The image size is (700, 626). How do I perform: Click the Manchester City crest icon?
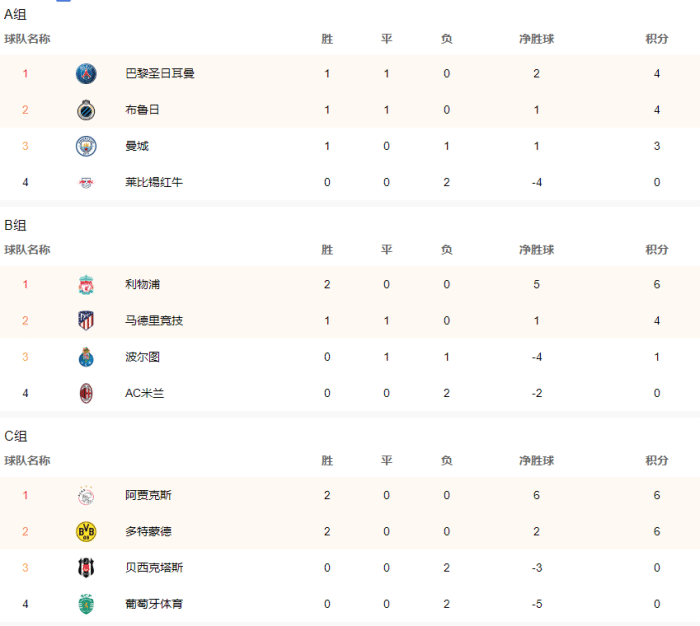click(86, 146)
